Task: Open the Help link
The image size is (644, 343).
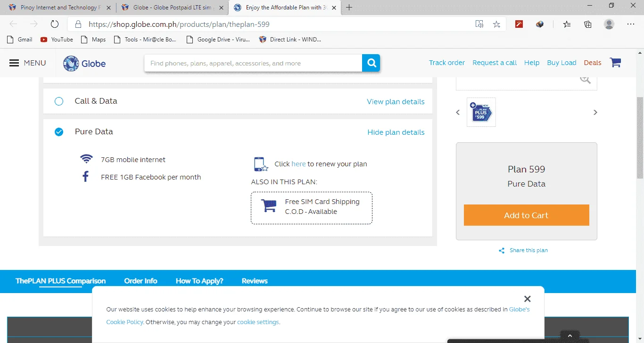Action: [x=532, y=63]
